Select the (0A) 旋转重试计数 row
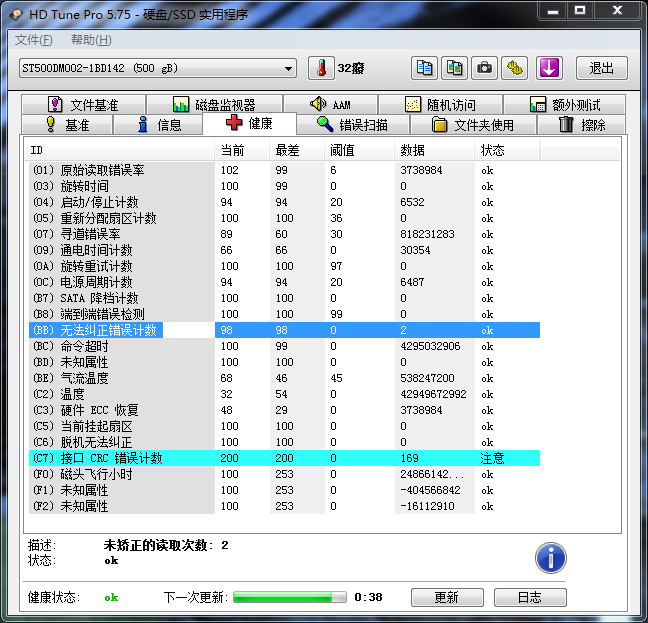The width and height of the screenshot is (648, 623). click(284, 266)
